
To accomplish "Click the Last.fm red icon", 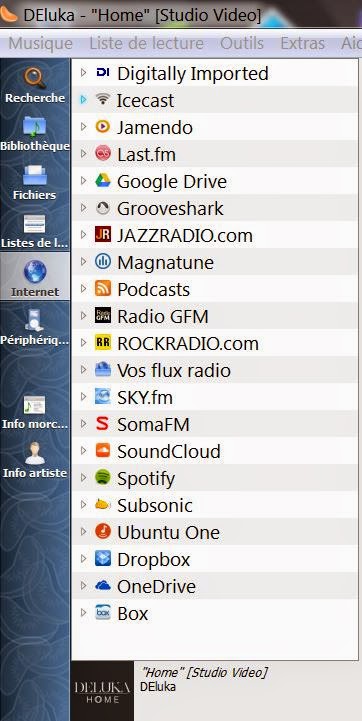I will (x=103, y=154).
